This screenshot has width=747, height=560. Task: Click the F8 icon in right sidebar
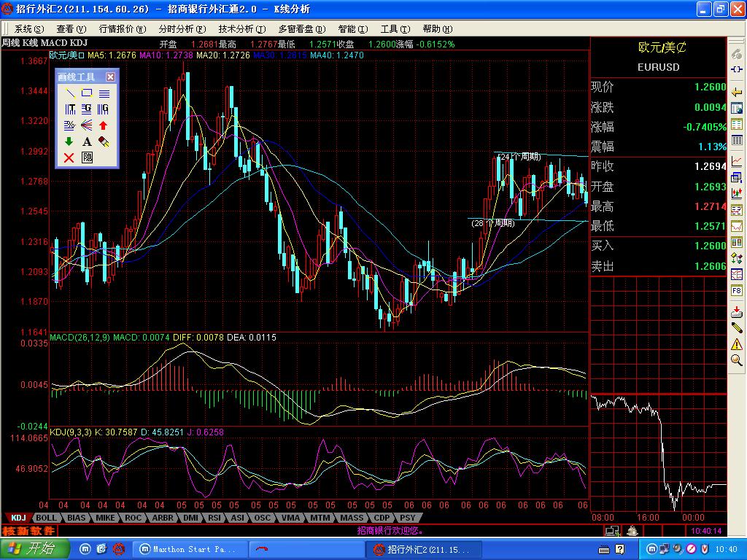point(737,290)
